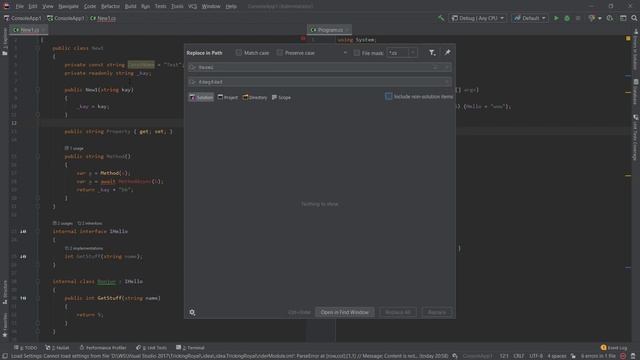Open the Favorites side panel star

point(5,335)
